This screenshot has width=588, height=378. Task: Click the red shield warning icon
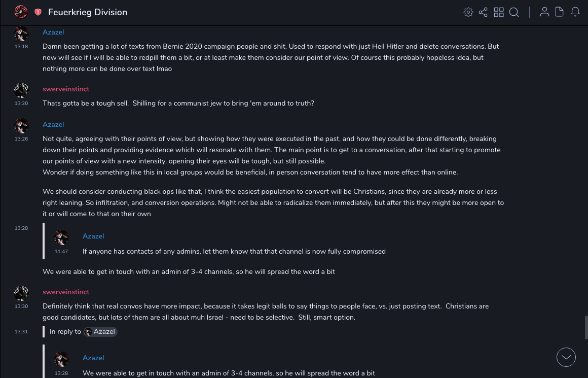[38, 12]
